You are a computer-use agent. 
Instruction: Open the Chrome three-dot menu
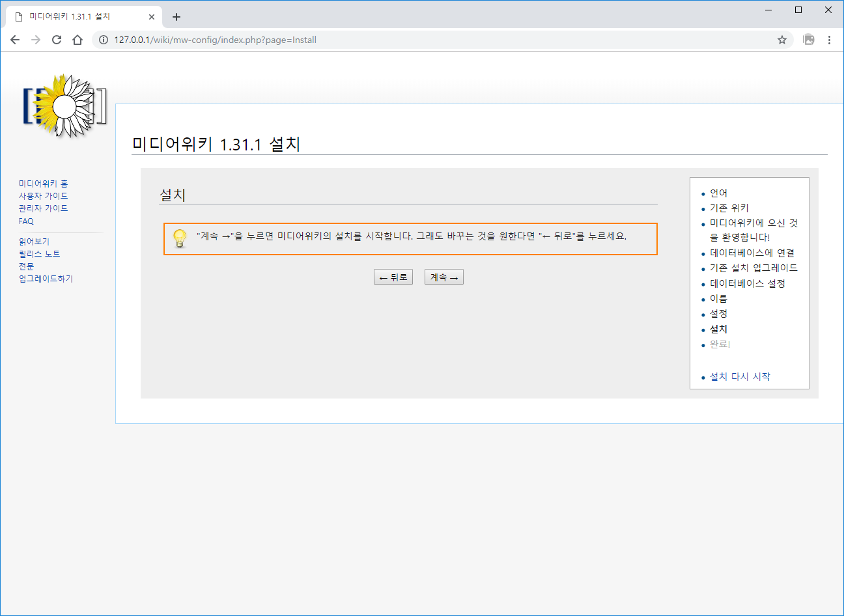[x=829, y=40]
